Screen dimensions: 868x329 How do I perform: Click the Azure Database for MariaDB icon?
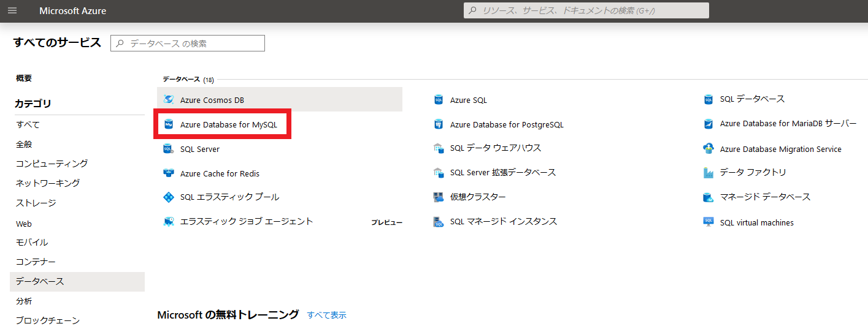709,124
